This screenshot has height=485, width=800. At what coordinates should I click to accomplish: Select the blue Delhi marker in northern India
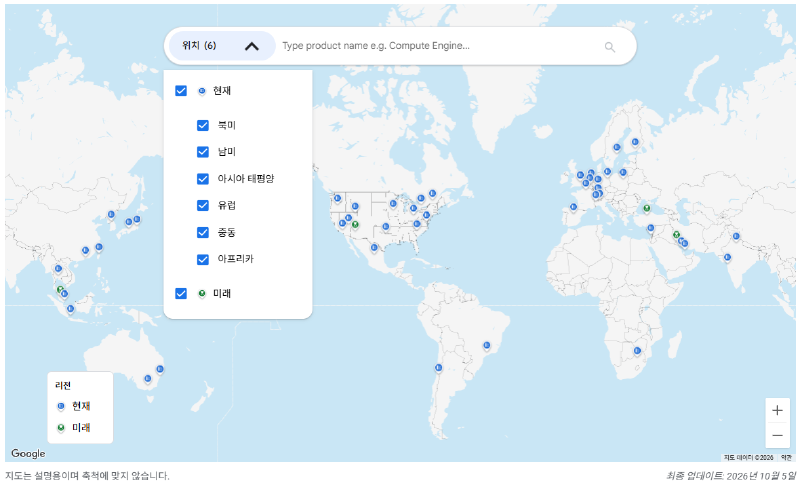pos(736,236)
